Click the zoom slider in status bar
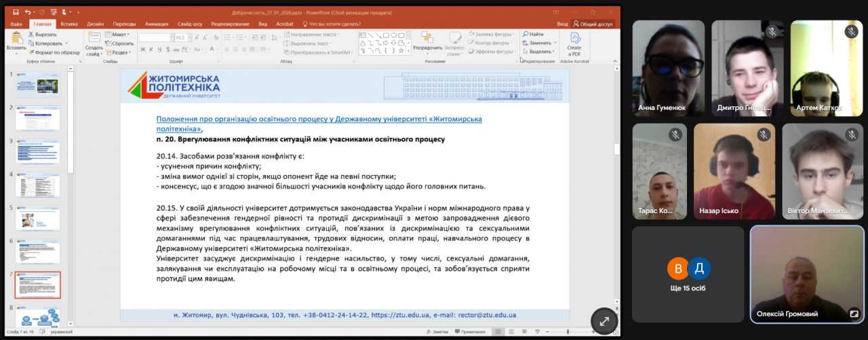868x340 pixels. tap(566, 332)
